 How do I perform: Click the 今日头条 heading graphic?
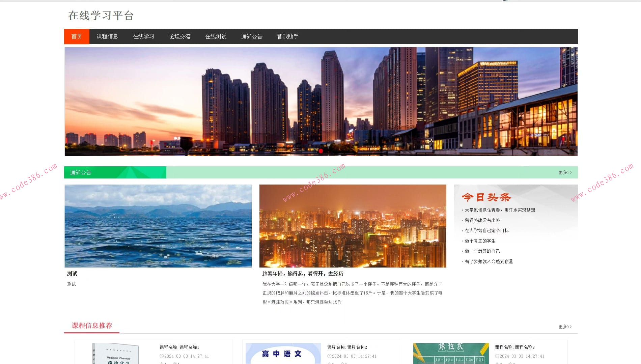pyautogui.click(x=486, y=197)
